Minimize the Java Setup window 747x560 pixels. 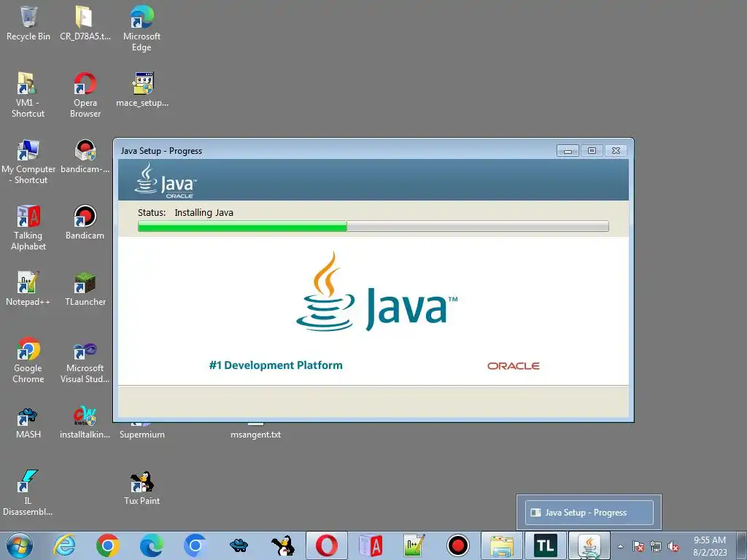click(x=568, y=151)
